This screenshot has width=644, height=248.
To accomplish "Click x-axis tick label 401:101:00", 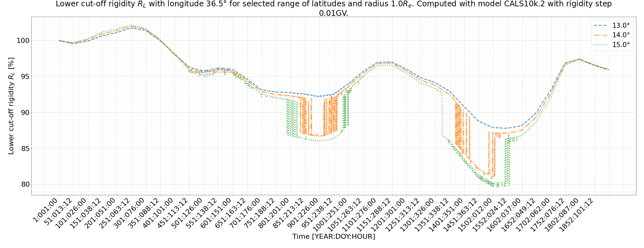I will (x=158, y=214).
